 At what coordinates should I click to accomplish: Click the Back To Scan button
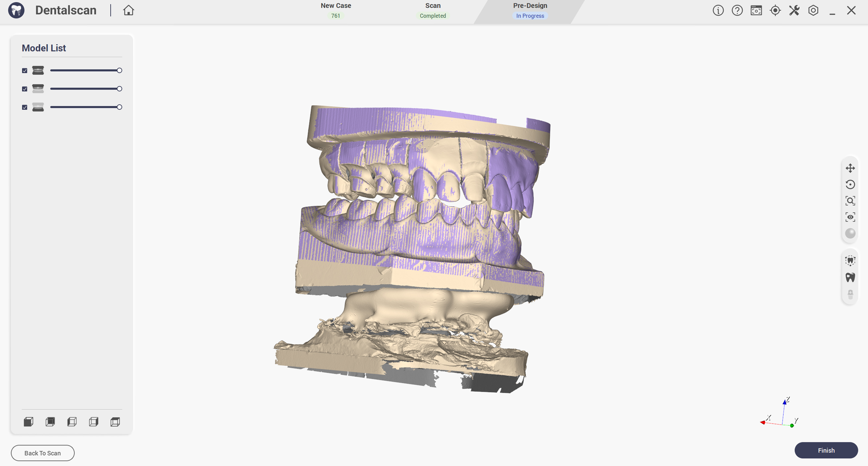[x=42, y=453]
